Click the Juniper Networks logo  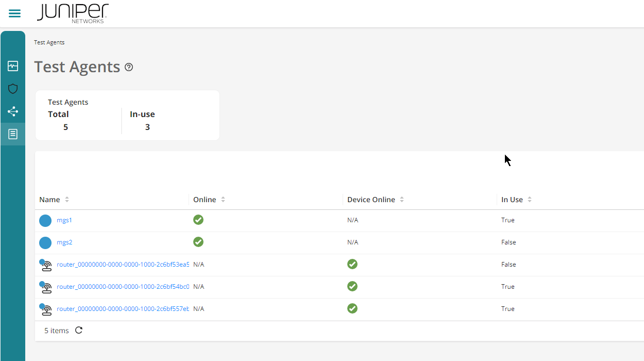pos(73,13)
